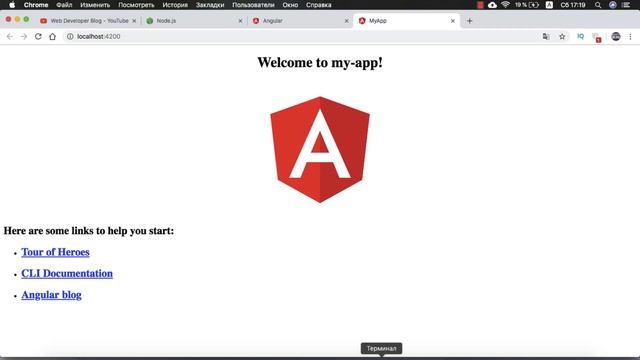Open the Chrome application menu
The height and width of the screenshot is (360, 640).
pos(36,5)
